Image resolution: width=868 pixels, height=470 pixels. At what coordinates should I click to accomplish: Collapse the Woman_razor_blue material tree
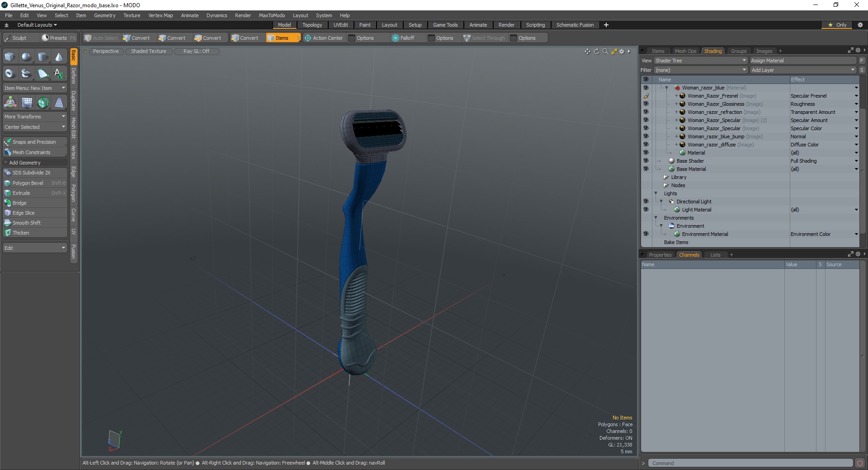coord(666,88)
